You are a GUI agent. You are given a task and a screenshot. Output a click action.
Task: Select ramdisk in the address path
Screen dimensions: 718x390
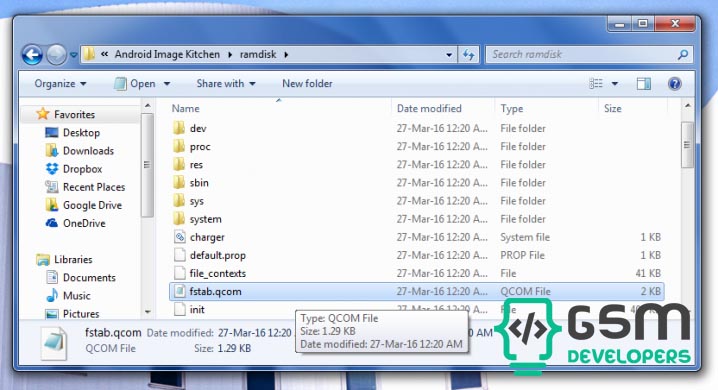coord(258,54)
